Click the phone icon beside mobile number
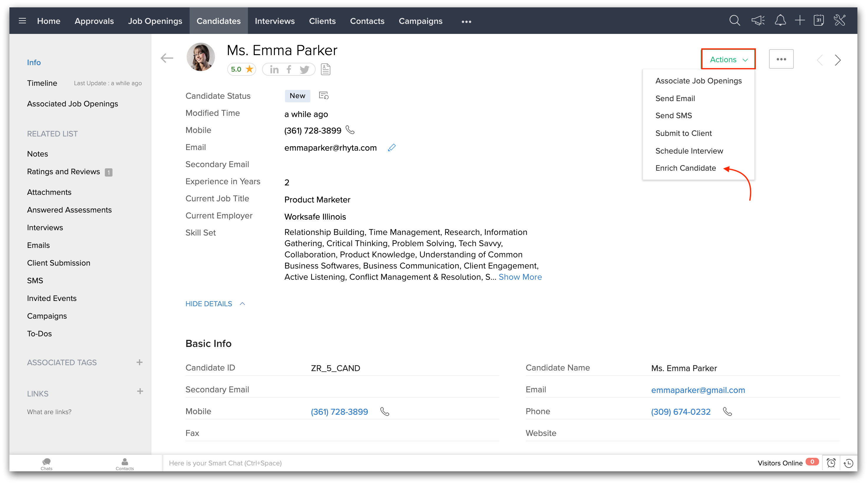The image size is (868, 484). click(x=350, y=130)
